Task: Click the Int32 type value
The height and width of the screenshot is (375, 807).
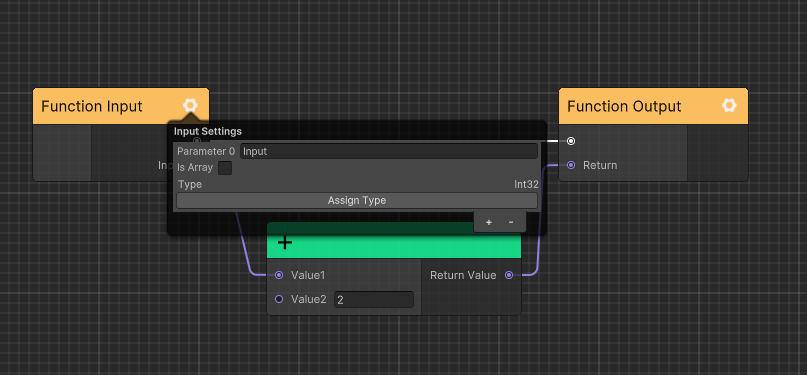Action: click(x=526, y=184)
